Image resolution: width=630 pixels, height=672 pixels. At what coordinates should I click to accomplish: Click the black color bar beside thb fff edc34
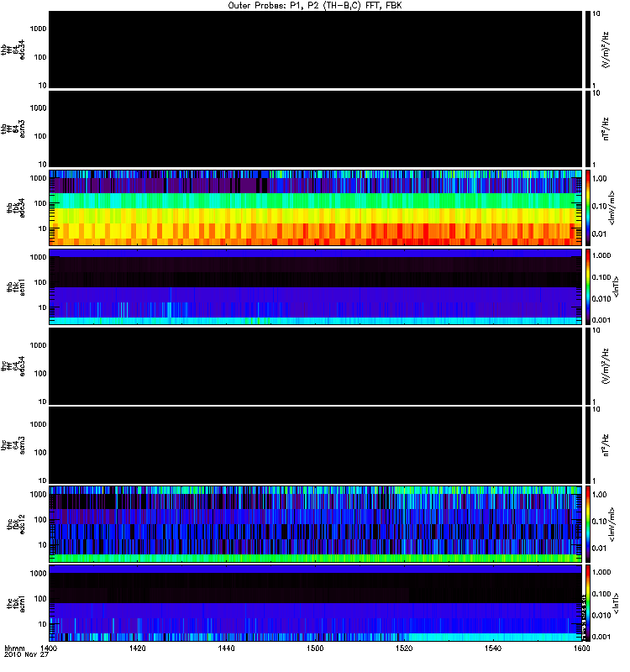click(x=588, y=50)
